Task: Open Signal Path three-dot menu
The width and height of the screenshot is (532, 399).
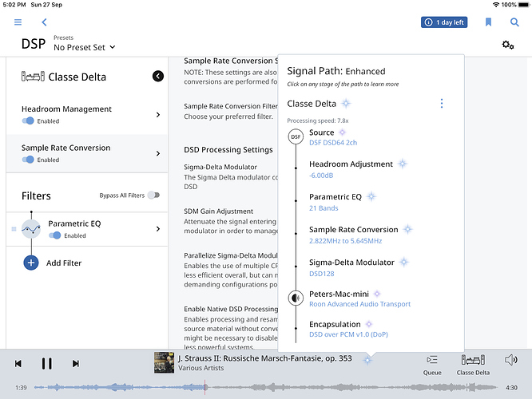Action: 442,104
